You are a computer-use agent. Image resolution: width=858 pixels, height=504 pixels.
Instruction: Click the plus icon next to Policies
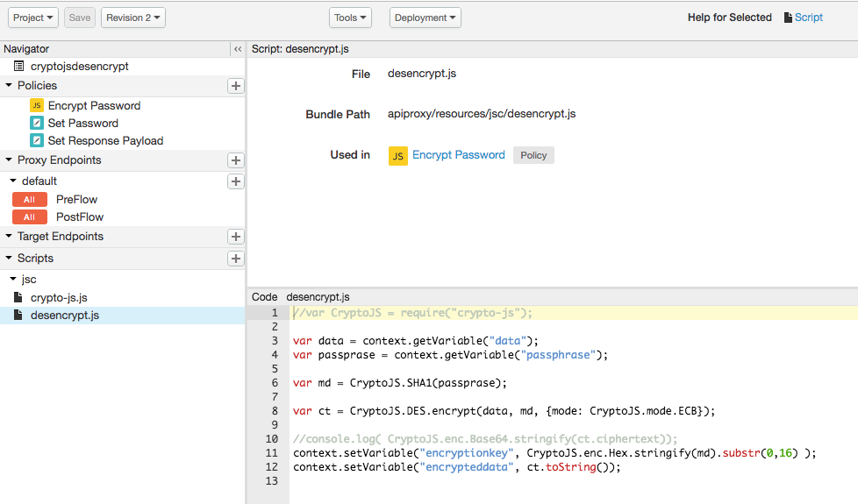pyautogui.click(x=235, y=86)
